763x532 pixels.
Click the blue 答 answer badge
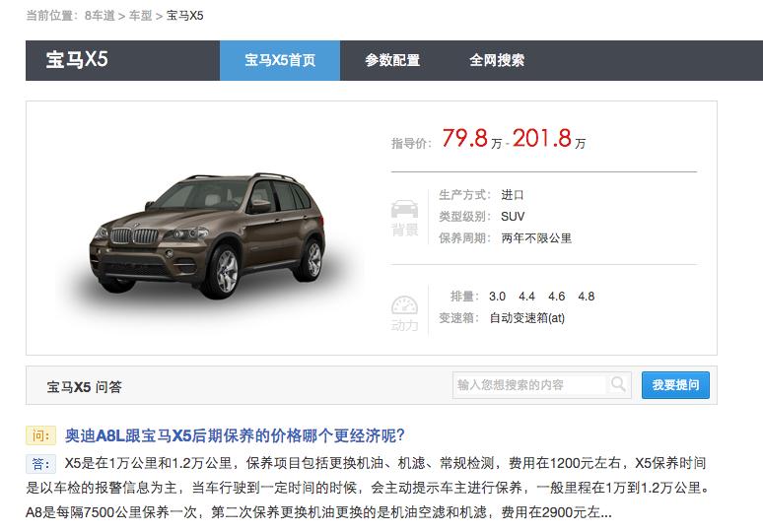coord(40,463)
